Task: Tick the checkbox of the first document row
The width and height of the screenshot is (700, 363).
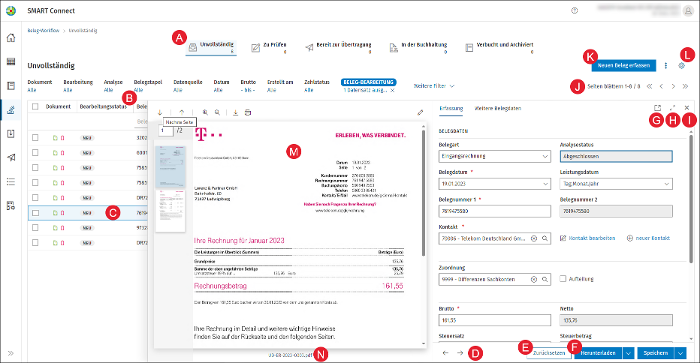Action: [35, 138]
